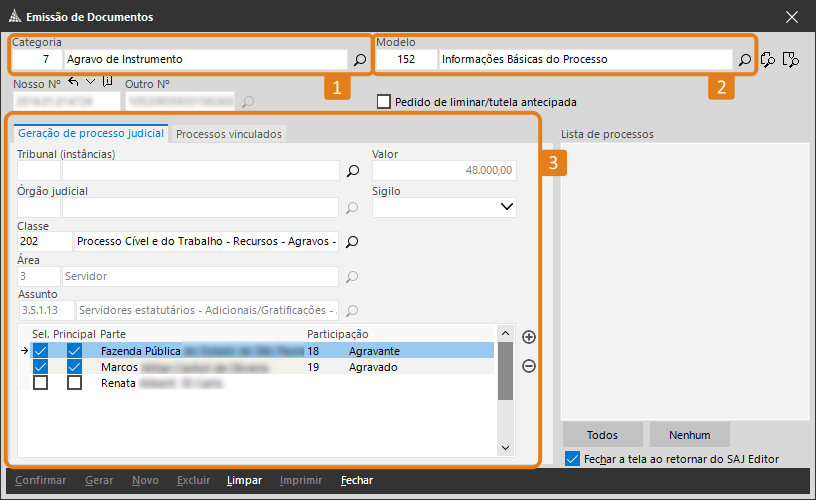Click the rightmost document icon beside Modelo
Viewport: 816px width, 500px height.
click(x=791, y=60)
